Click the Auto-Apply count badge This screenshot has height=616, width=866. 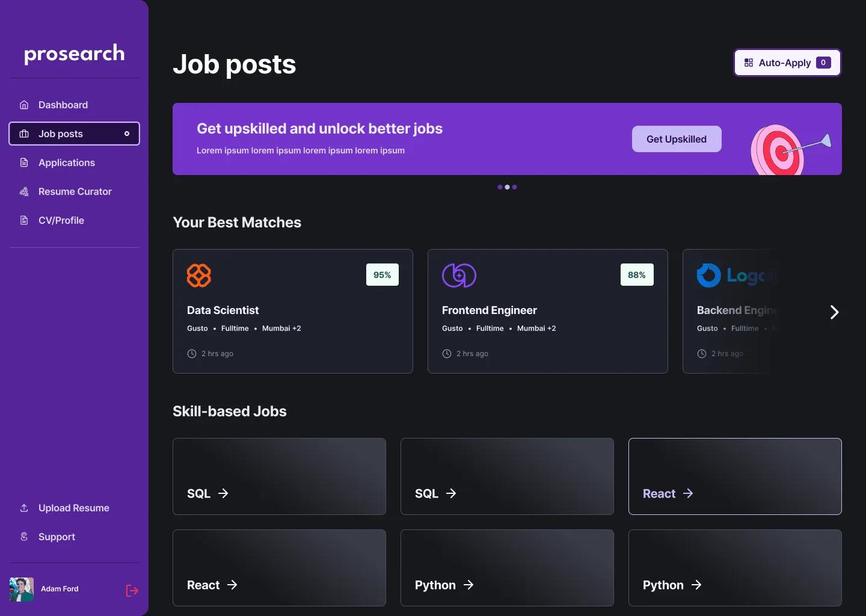tap(823, 63)
